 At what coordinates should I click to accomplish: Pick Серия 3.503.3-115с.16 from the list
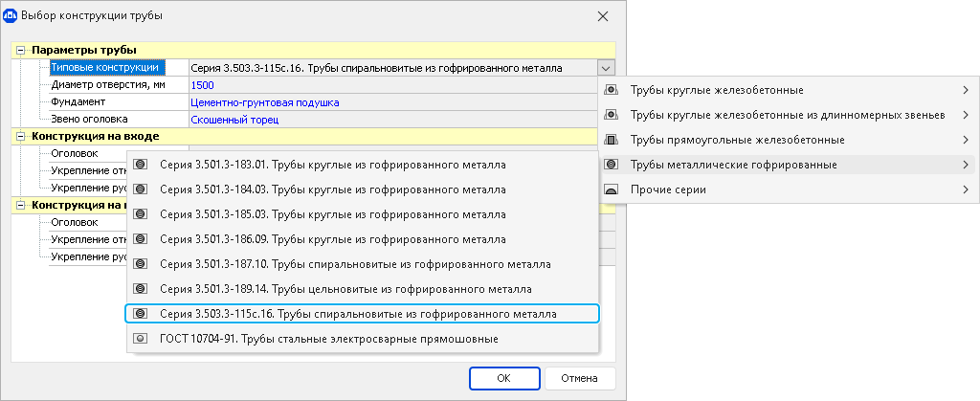coord(358,314)
